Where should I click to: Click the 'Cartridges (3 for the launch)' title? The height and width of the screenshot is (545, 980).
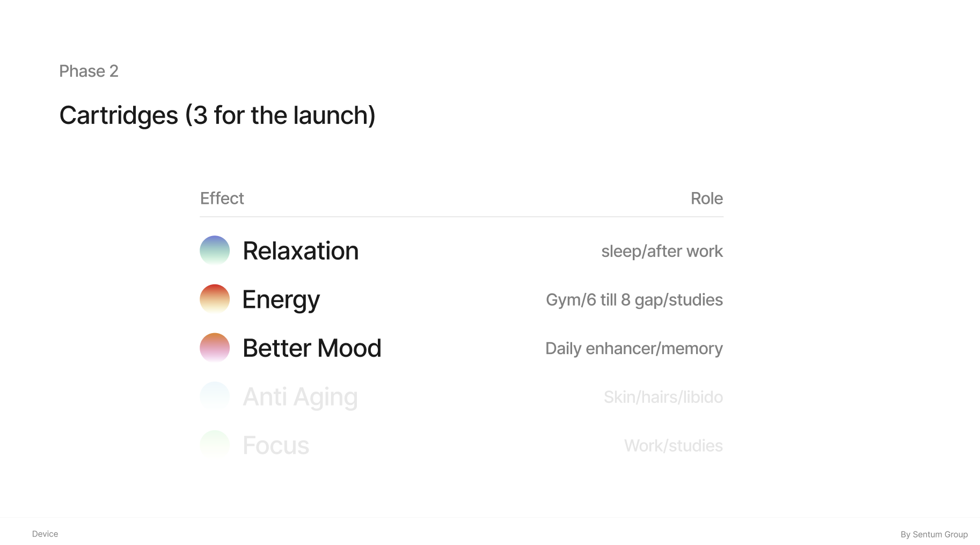click(x=217, y=115)
